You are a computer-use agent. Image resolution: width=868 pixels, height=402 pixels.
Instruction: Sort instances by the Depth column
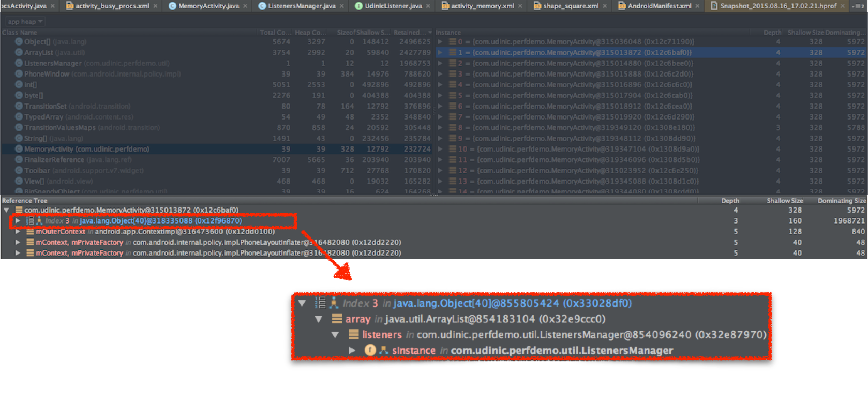pos(772,32)
